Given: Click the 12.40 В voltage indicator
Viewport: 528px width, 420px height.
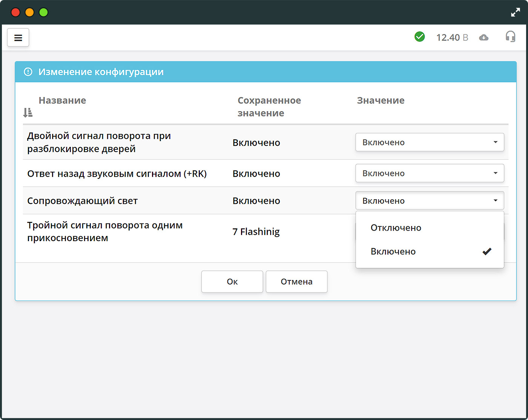Looking at the screenshot, I should coord(452,37).
